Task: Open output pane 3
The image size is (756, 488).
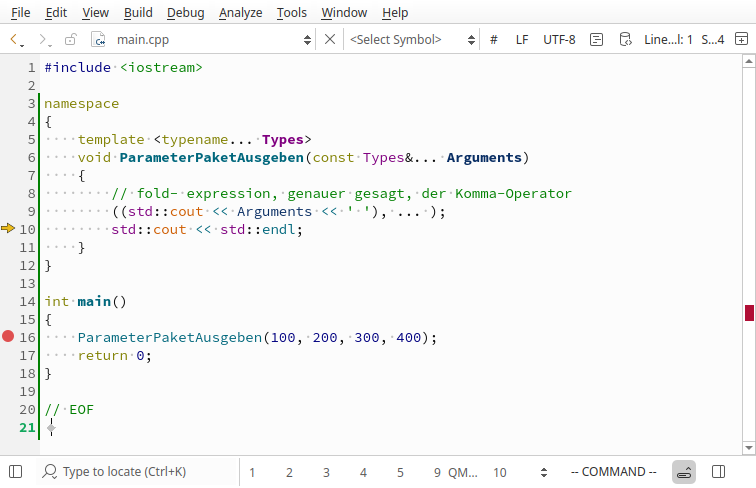Action: (326, 473)
